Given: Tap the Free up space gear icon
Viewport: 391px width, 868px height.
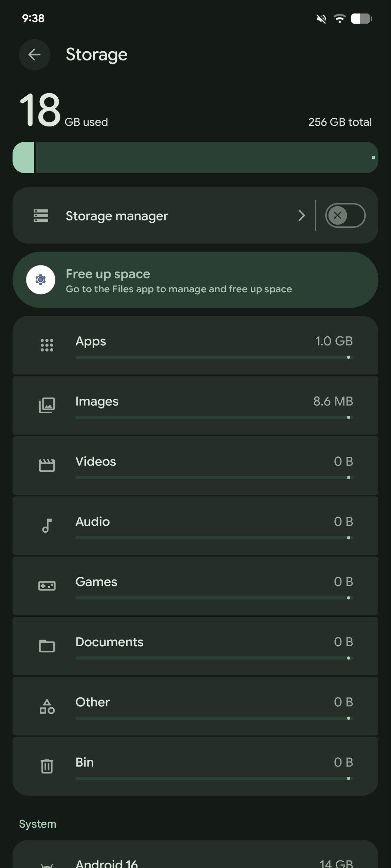Looking at the screenshot, I should click(x=41, y=280).
